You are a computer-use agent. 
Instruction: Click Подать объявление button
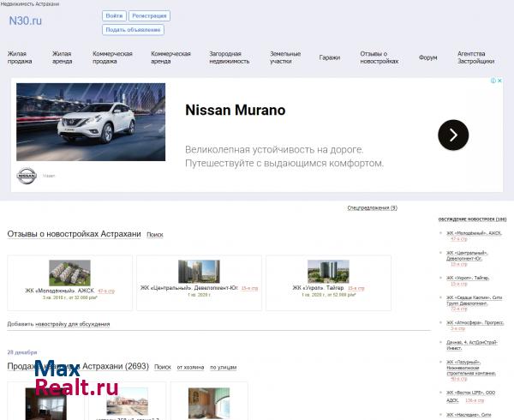[x=133, y=29]
